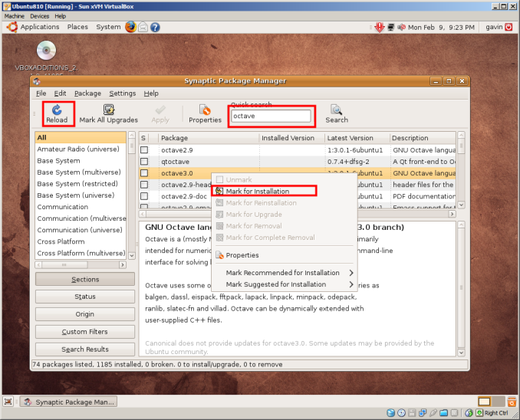Click sections horizontal scroll right arrow
The width and height of the screenshot is (520, 420).
click(123, 264)
